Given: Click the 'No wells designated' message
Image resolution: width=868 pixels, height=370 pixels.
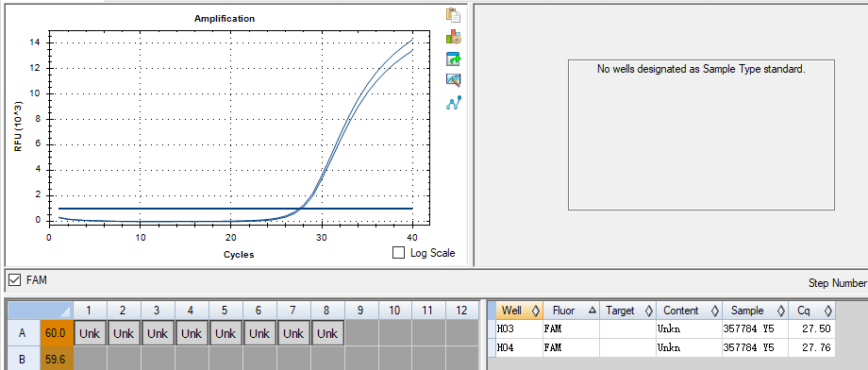Looking at the screenshot, I should coord(701,69).
